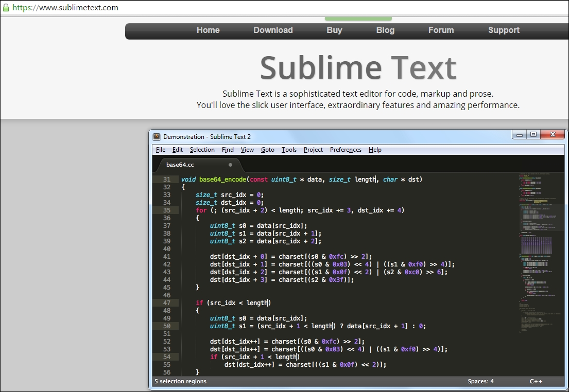Click 'uint8_t s2 = data[src_idx + 2];' line
The width and height of the screenshot is (569, 392).
(x=266, y=241)
